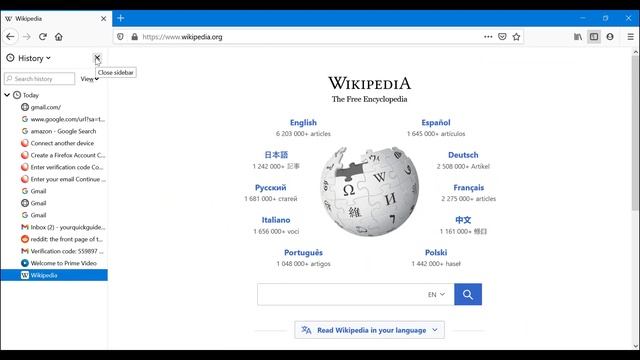
Task: Click the site security padlock icon
Action: click(x=134, y=37)
